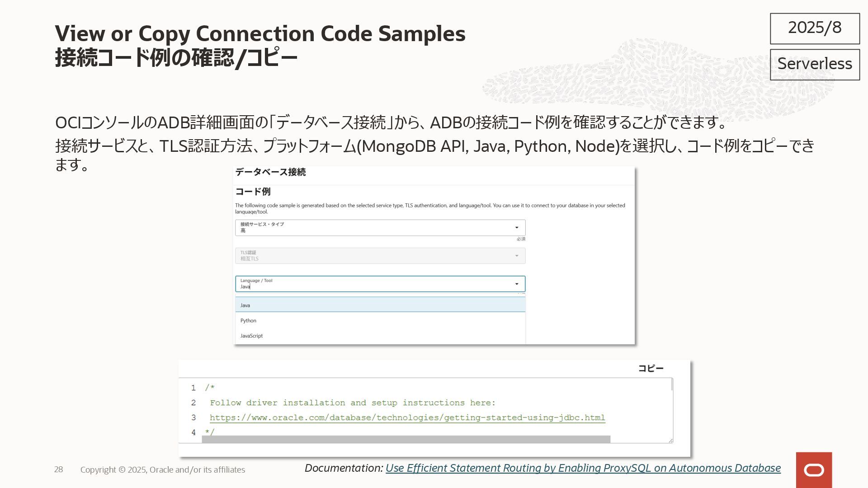Viewport: 868px width, 488px height.
Task: Click the コード例 section heading
Action: pos(253,192)
